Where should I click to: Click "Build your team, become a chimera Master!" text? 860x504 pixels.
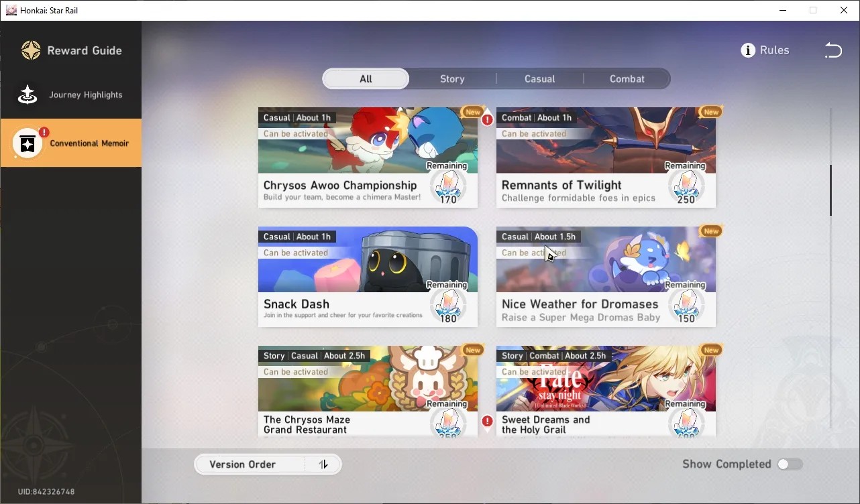[x=342, y=197]
